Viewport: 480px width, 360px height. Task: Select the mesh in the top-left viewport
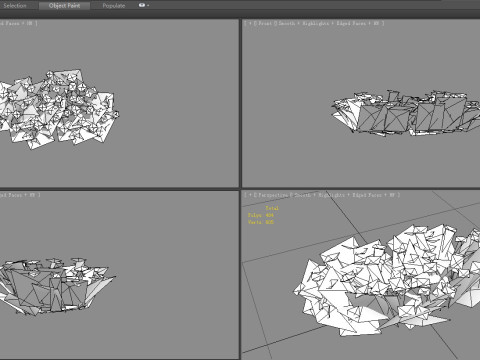point(58,109)
